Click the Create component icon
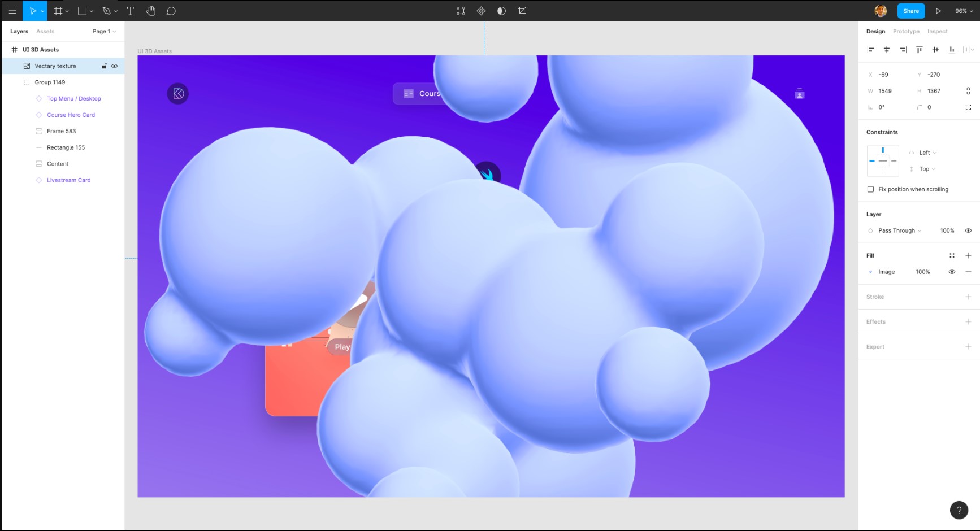 pos(481,11)
